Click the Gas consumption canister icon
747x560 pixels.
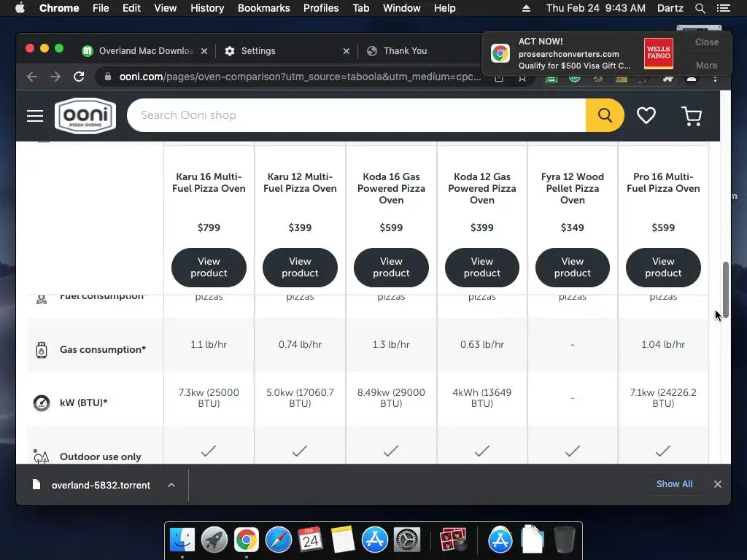click(x=42, y=349)
